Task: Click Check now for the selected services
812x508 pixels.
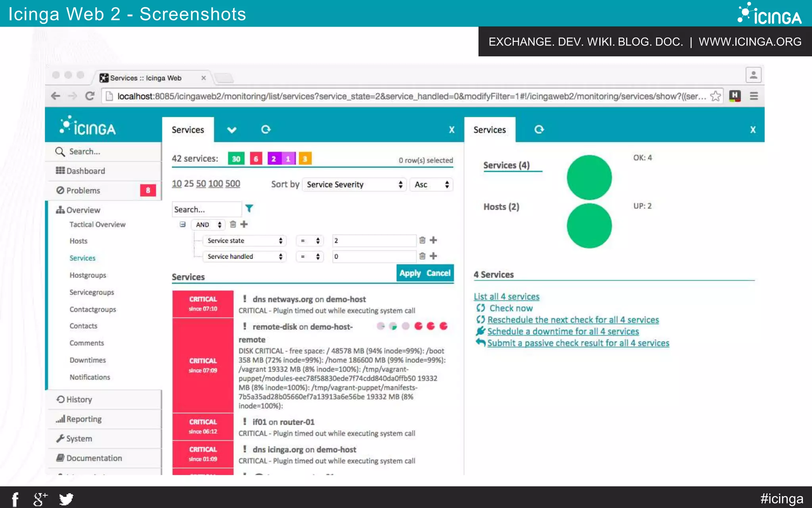Action: click(511, 308)
